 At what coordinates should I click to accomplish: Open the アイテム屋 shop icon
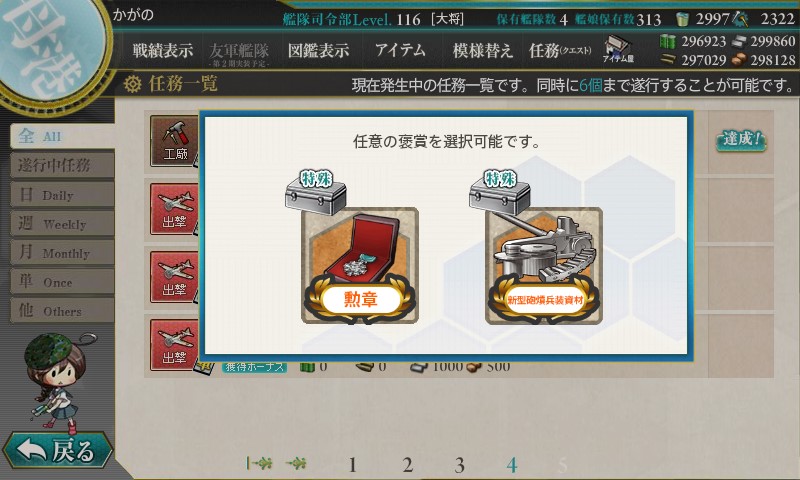point(618,49)
